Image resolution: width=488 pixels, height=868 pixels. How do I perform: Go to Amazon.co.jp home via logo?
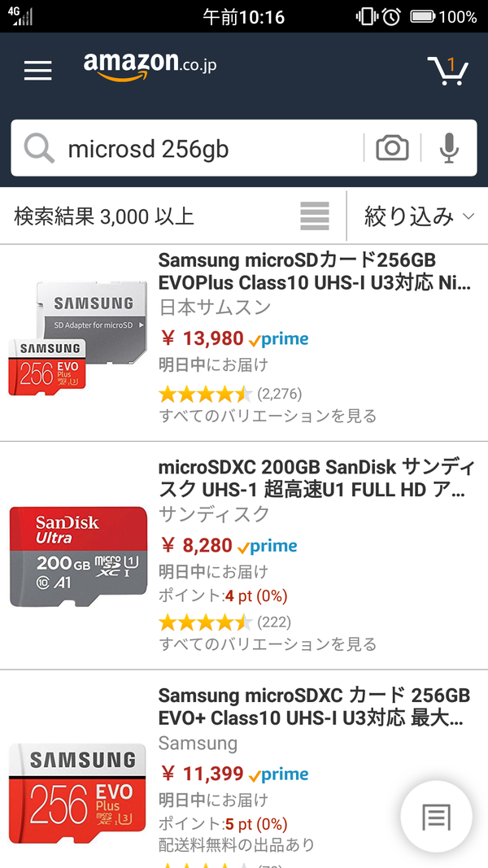coord(150,65)
